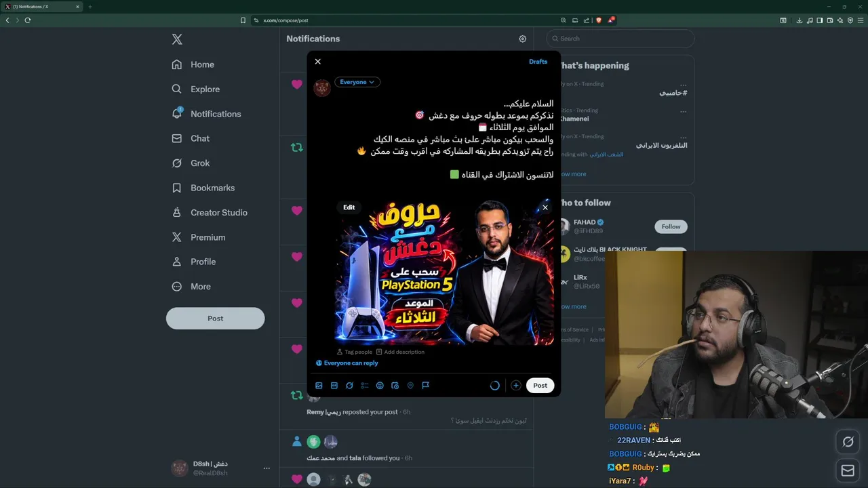Open Brave wallet icon
Image resolution: width=868 pixels, height=488 pixels.
pyautogui.click(x=830, y=20)
